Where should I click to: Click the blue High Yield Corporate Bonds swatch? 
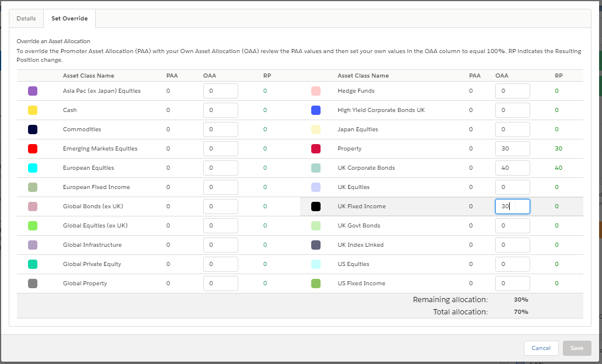pos(315,110)
